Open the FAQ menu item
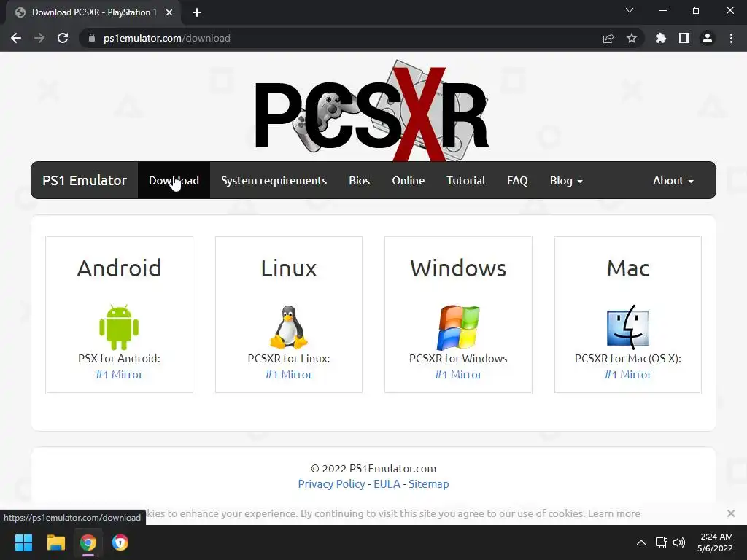 517,181
